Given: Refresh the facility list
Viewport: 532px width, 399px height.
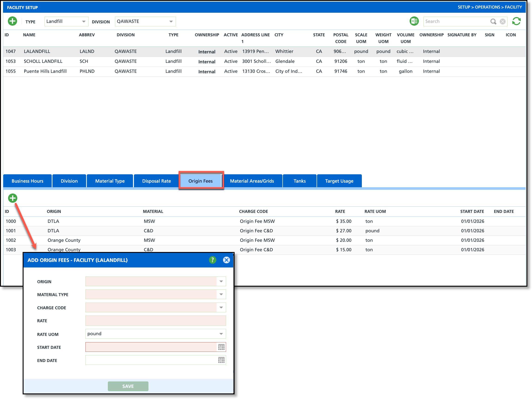Looking at the screenshot, I should pos(516,21).
